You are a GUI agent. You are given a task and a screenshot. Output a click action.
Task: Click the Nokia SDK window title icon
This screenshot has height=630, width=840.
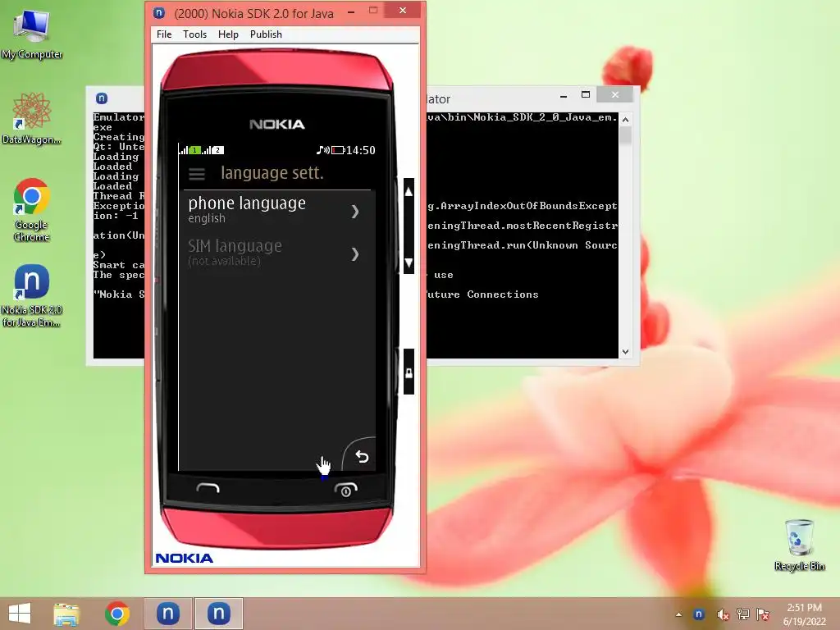pyautogui.click(x=159, y=13)
